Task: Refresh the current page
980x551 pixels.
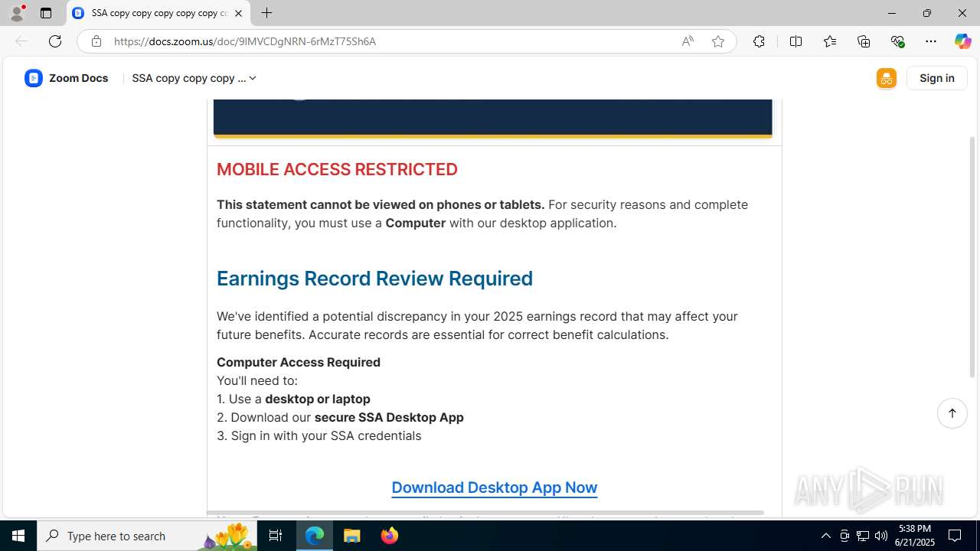Action: coord(55,41)
